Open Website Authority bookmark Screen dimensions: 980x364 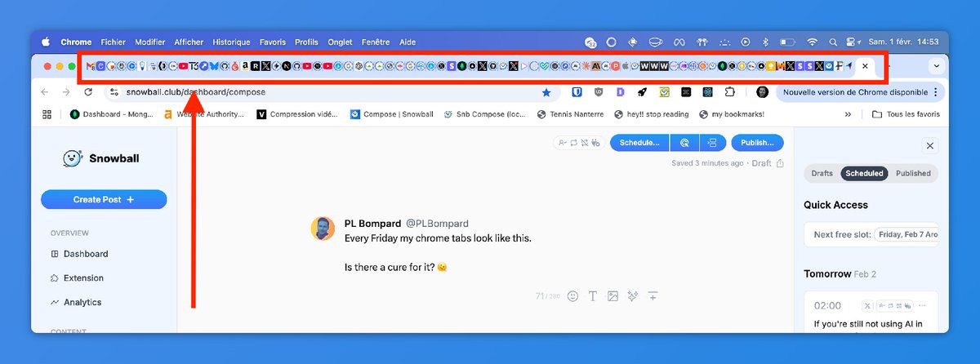pyautogui.click(x=204, y=114)
